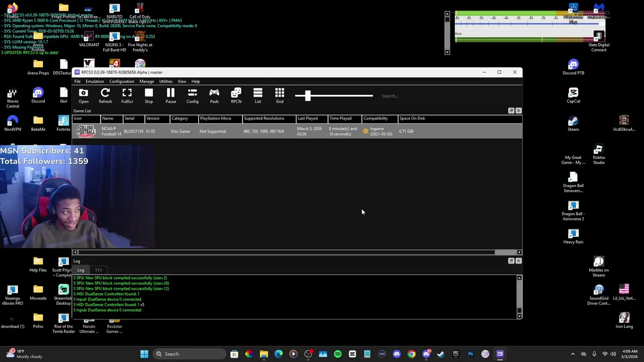Open the Utilities menu
This screenshot has width=644, height=362.
point(166,81)
